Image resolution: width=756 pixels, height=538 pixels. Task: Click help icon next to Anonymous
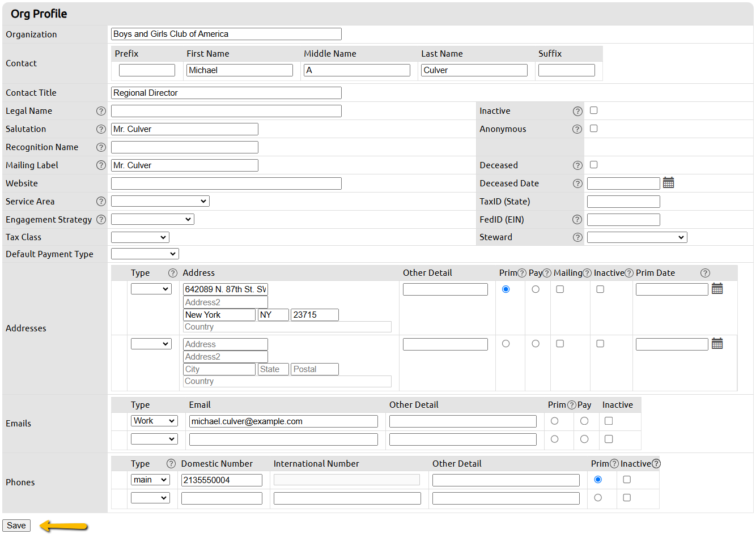[x=577, y=129]
